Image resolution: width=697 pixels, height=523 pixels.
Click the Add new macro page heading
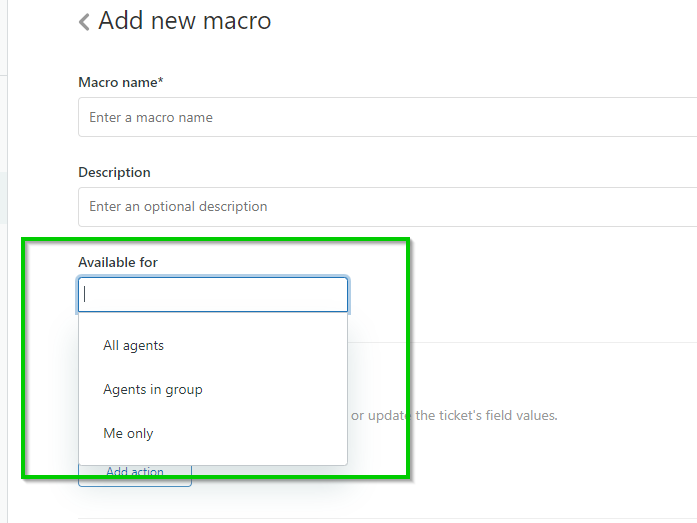185,21
